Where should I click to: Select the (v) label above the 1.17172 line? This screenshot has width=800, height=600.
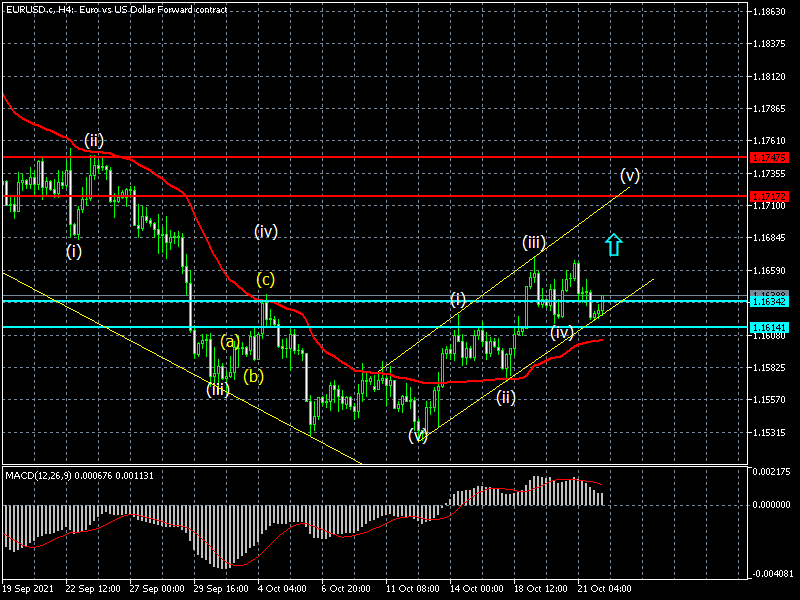tap(630, 176)
